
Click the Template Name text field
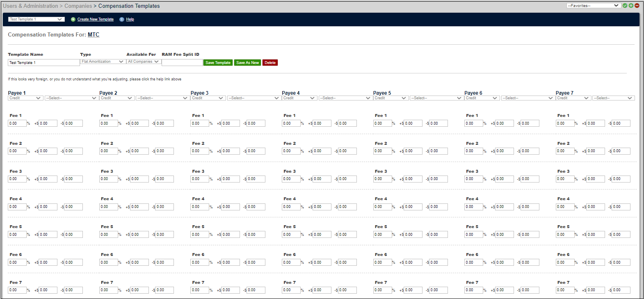coord(43,63)
